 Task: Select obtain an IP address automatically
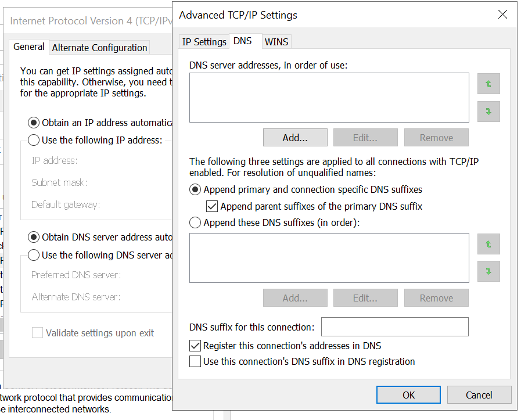(34, 123)
